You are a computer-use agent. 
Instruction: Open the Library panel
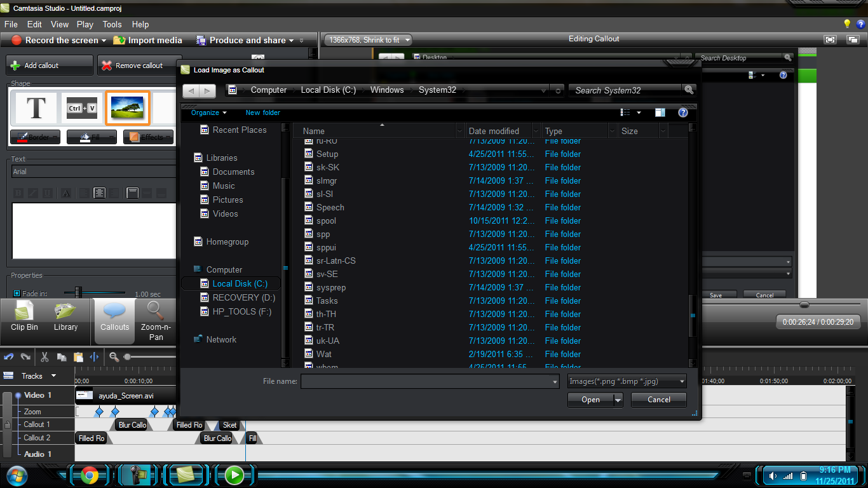pos(66,321)
